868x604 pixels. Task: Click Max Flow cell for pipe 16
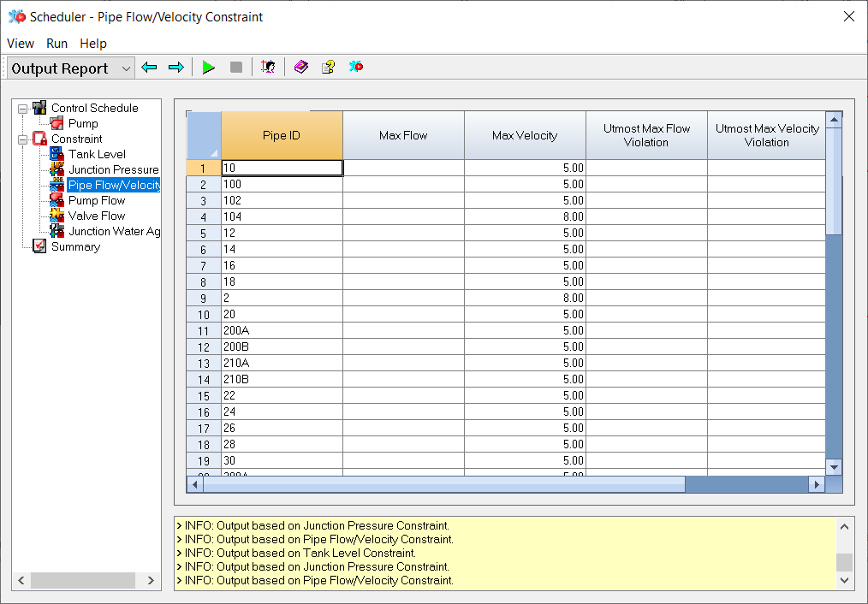point(403,265)
